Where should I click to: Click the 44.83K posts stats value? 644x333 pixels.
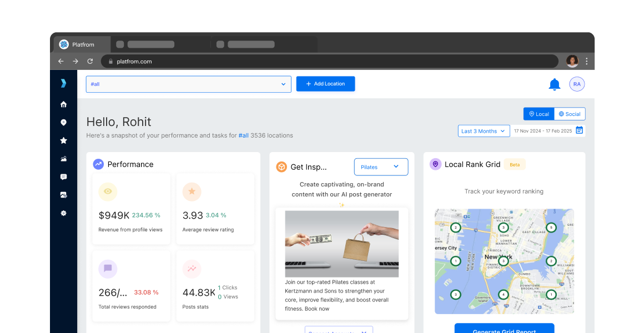click(199, 292)
